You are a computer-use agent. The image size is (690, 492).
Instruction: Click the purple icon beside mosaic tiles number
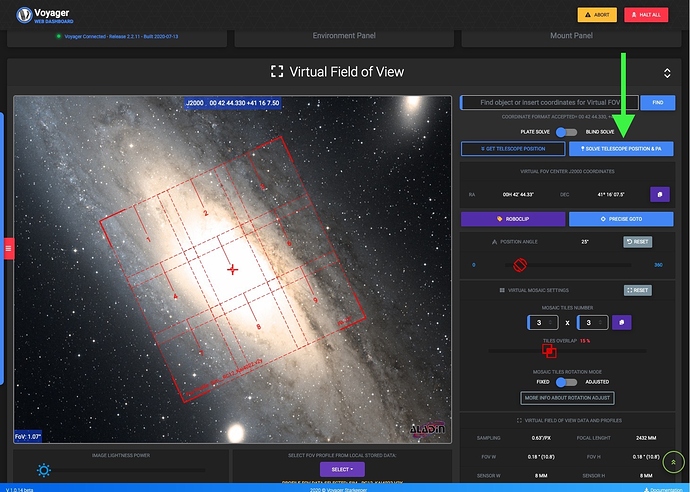[621, 323]
